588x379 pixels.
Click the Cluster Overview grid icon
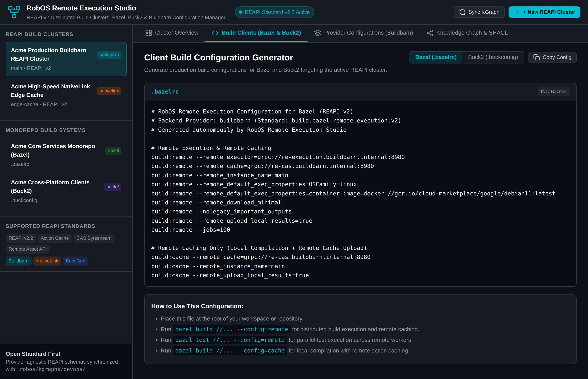coord(148,33)
